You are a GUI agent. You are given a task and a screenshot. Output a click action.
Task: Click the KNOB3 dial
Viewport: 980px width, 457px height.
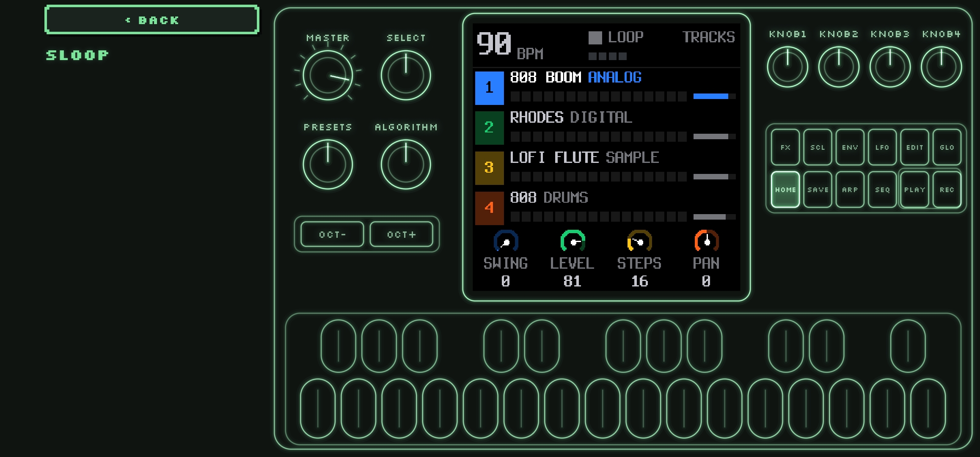point(890,67)
